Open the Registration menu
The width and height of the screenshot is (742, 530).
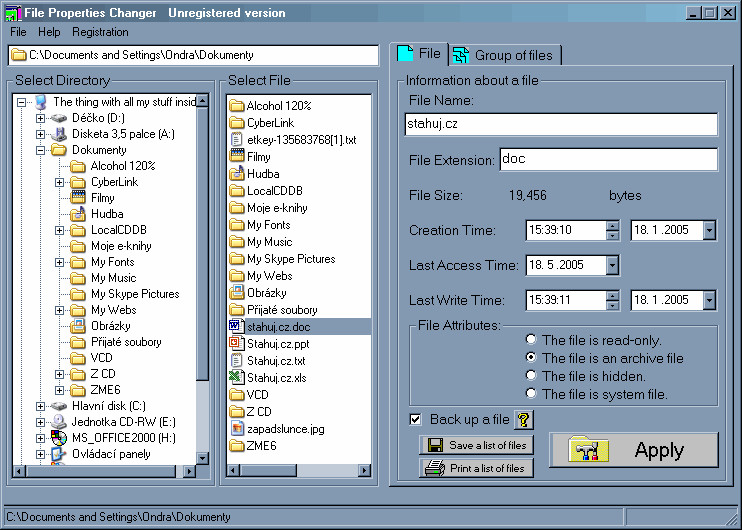click(100, 32)
